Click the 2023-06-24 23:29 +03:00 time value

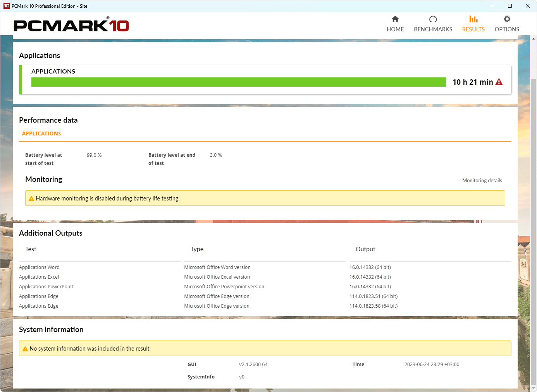[432, 365]
